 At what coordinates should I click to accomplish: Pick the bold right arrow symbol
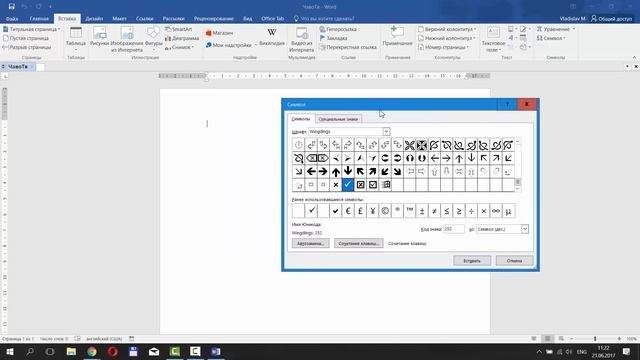323,171
